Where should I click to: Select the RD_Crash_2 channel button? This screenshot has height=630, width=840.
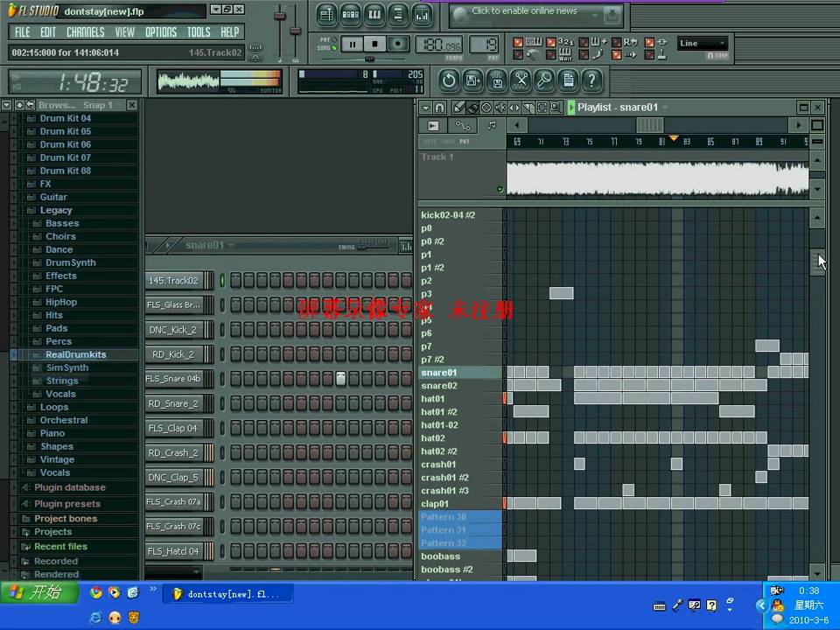pyautogui.click(x=174, y=452)
